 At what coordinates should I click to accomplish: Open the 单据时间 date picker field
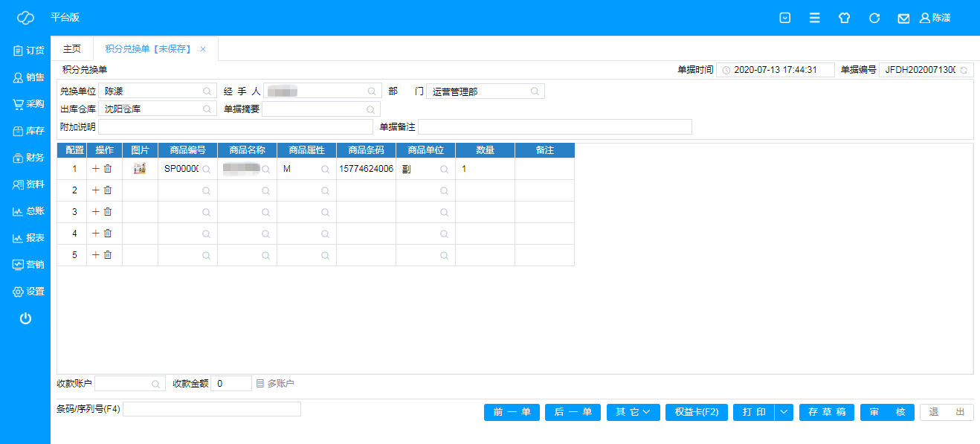click(776, 70)
